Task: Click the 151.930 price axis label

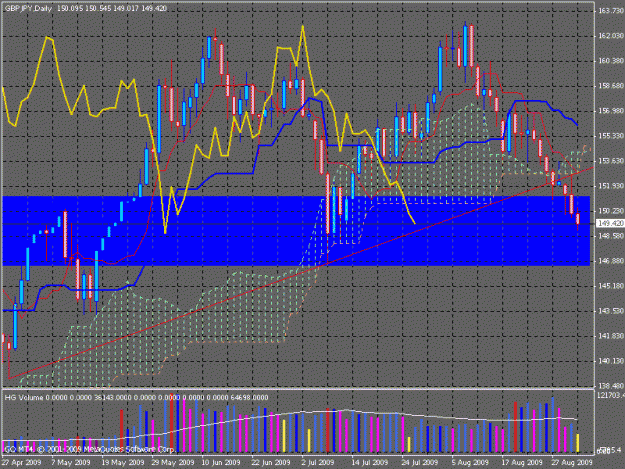Action: click(611, 186)
